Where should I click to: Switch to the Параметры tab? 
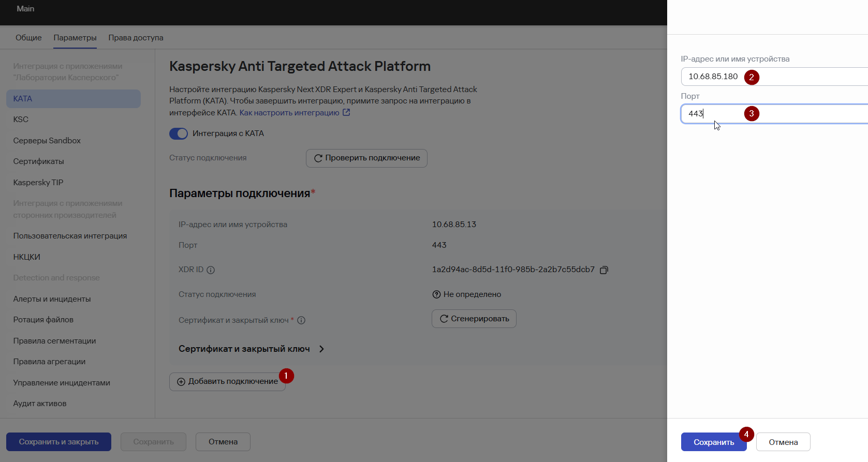click(x=75, y=38)
